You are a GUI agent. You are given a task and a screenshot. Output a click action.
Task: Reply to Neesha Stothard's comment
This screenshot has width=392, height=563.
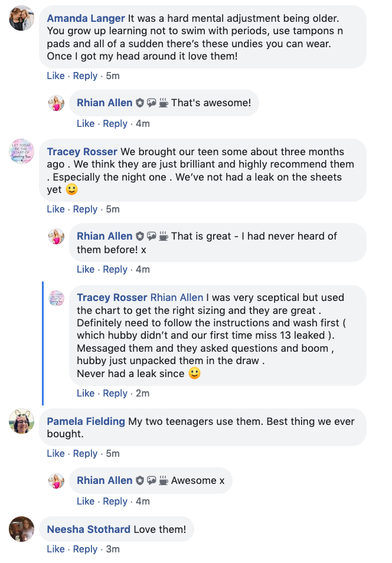click(85, 549)
